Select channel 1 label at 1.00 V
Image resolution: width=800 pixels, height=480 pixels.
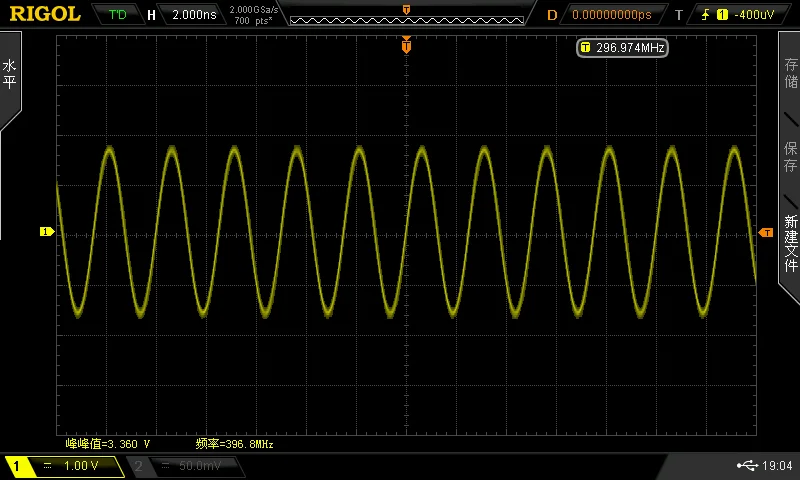point(63,466)
